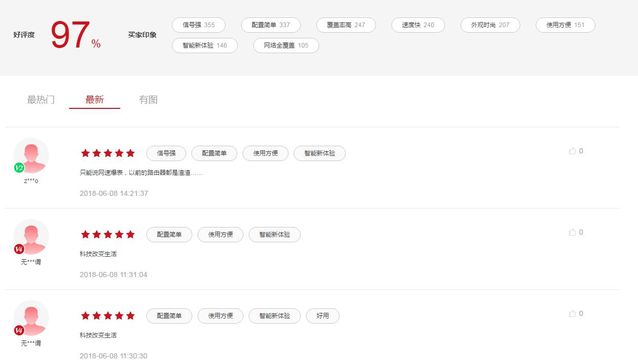The height and width of the screenshot is (364, 638).
Task: Open the 有图 tab
Action: (x=148, y=100)
